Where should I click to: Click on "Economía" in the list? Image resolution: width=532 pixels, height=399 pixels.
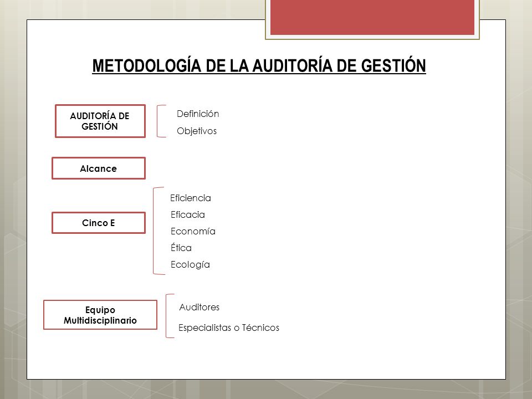[193, 232]
